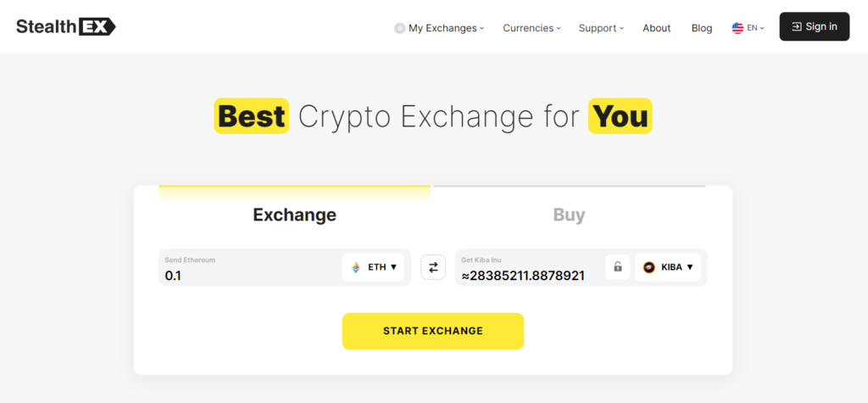Expand the EN language selector
This screenshot has height=403, width=868.
(x=748, y=28)
